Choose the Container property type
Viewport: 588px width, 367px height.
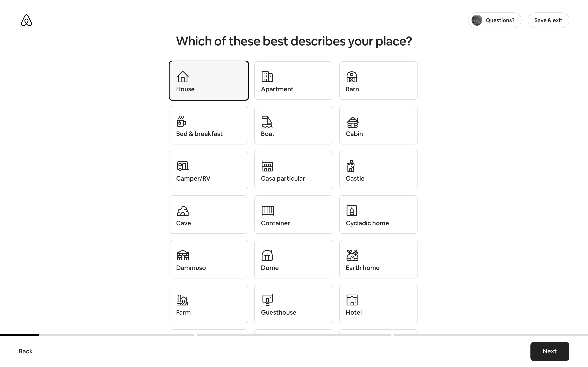coord(293,215)
